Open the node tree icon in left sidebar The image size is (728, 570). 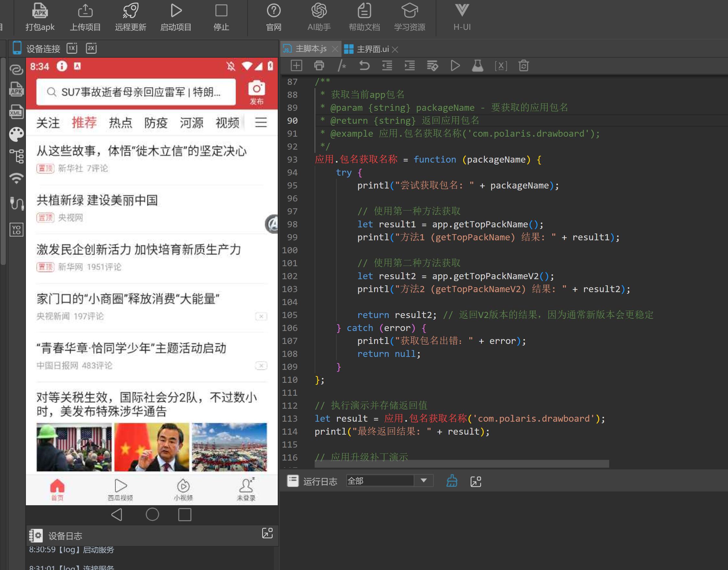pyautogui.click(x=16, y=156)
